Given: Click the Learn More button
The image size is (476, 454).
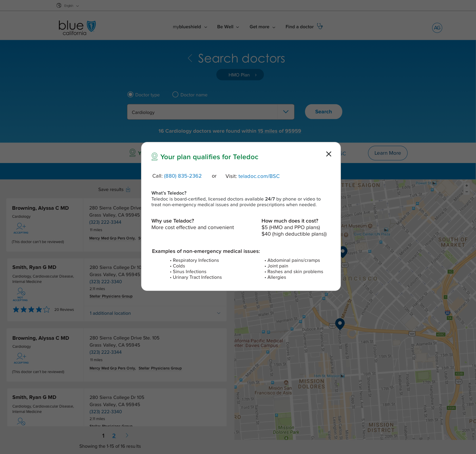Looking at the screenshot, I should coord(388,153).
